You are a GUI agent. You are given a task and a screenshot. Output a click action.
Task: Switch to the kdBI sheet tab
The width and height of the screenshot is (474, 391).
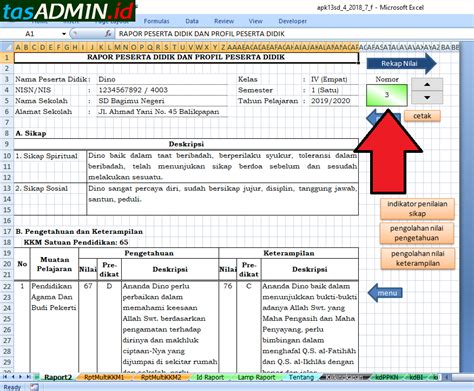(416, 377)
